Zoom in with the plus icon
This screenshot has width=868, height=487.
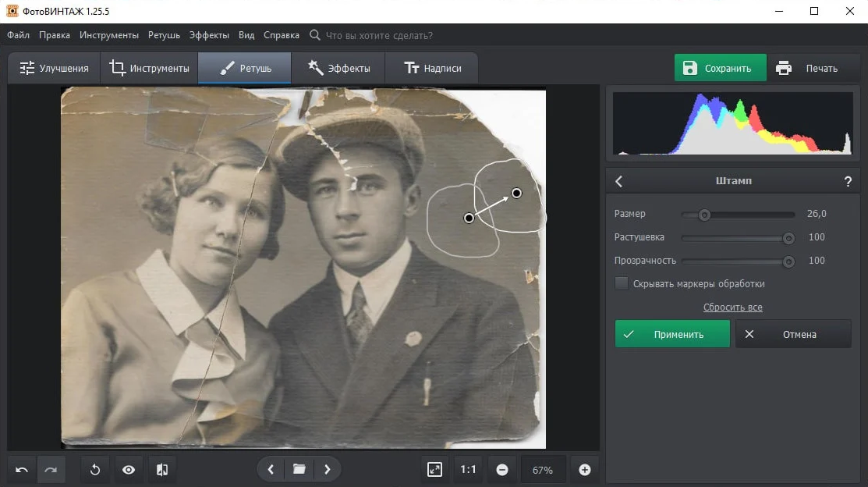585,470
